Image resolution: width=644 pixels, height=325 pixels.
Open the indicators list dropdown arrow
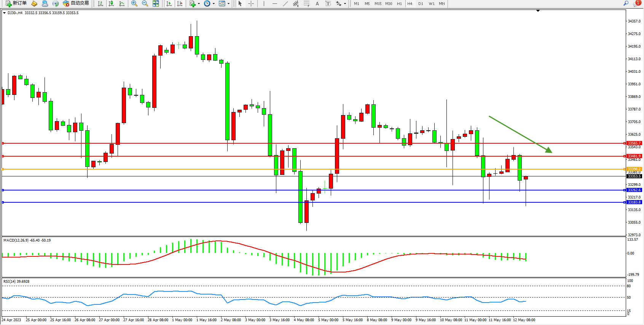coord(199,3)
